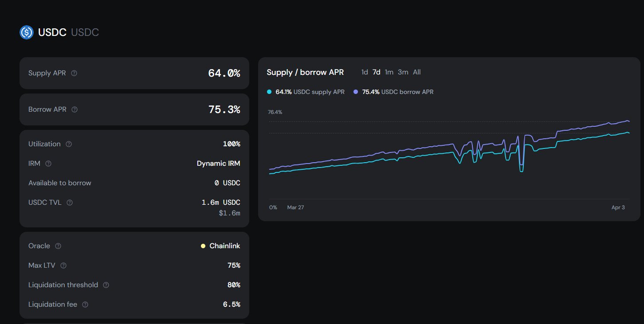Viewport: 644px width, 324px height.
Task: Switch chart to 3m range
Action: (x=403, y=72)
